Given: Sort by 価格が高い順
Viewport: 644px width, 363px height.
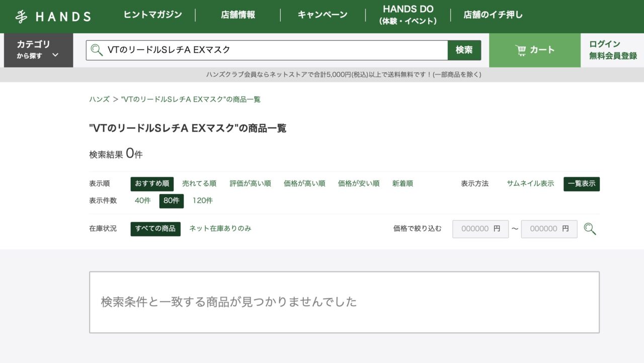Looking at the screenshot, I should pos(304,184).
